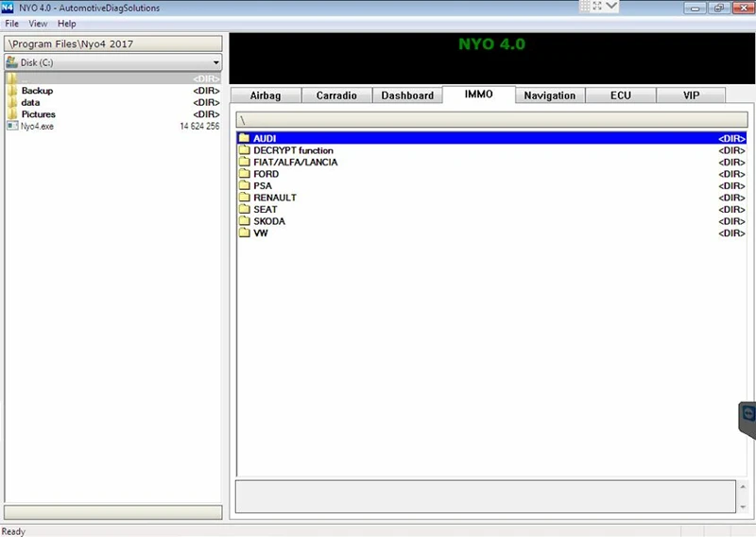The width and height of the screenshot is (756, 537).
Task: Open the View menu
Action: (x=38, y=24)
